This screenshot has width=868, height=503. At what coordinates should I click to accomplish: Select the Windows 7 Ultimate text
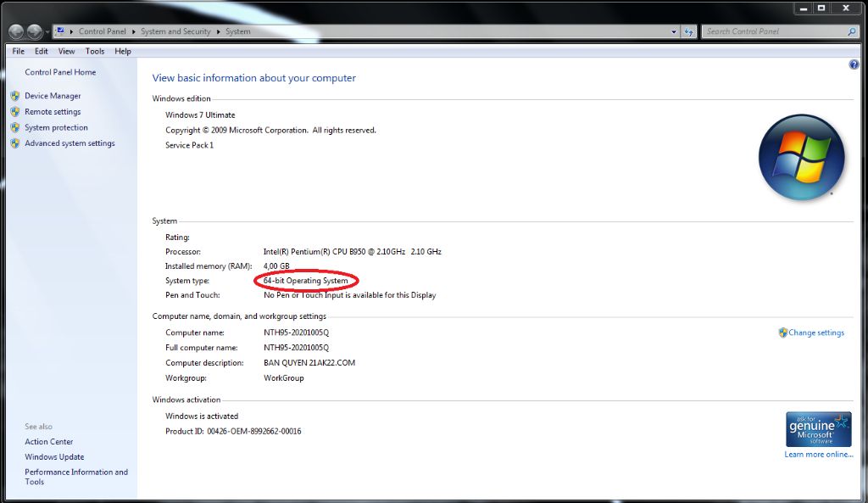tap(200, 115)
